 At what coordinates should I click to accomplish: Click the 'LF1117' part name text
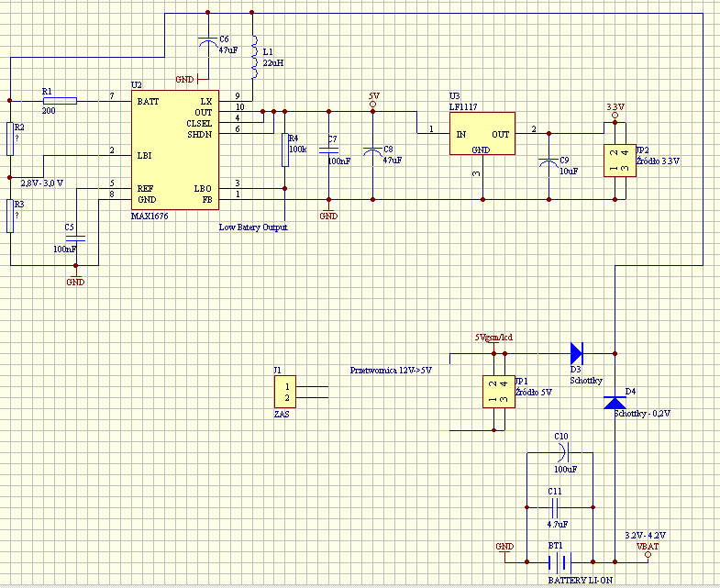[463, 106]
